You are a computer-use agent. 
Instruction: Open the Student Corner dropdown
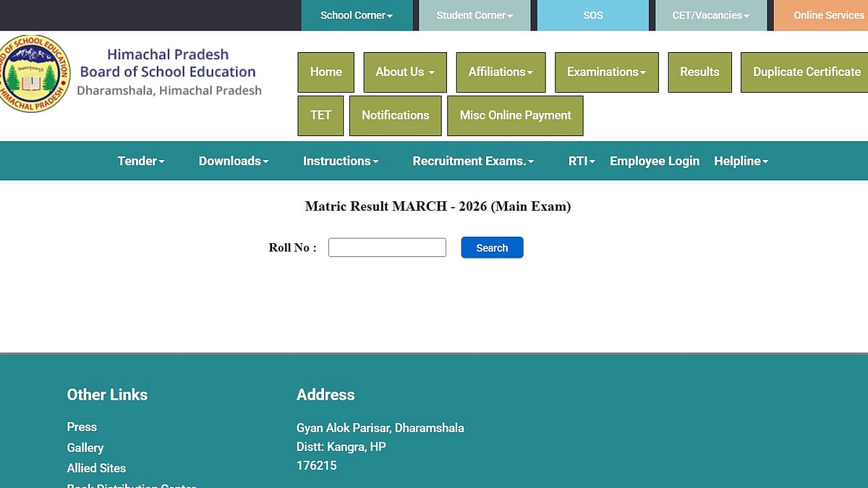coord(475,15)
